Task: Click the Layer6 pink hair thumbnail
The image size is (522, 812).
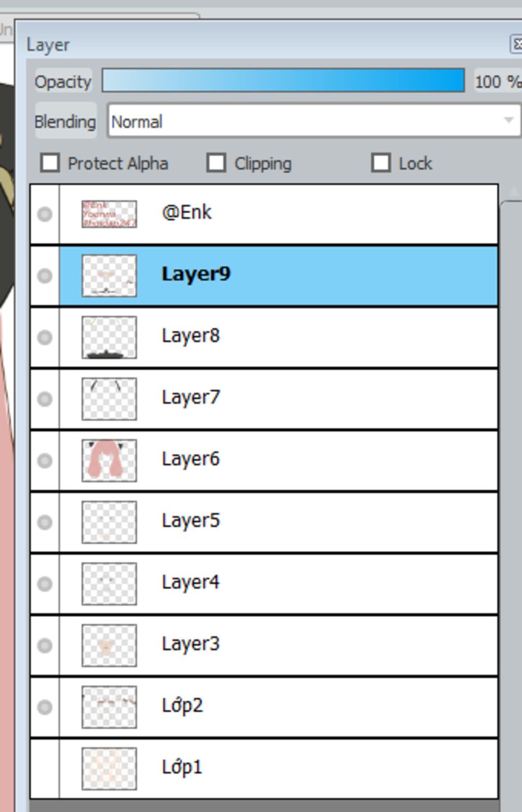Action: click(x=109, y=461)
